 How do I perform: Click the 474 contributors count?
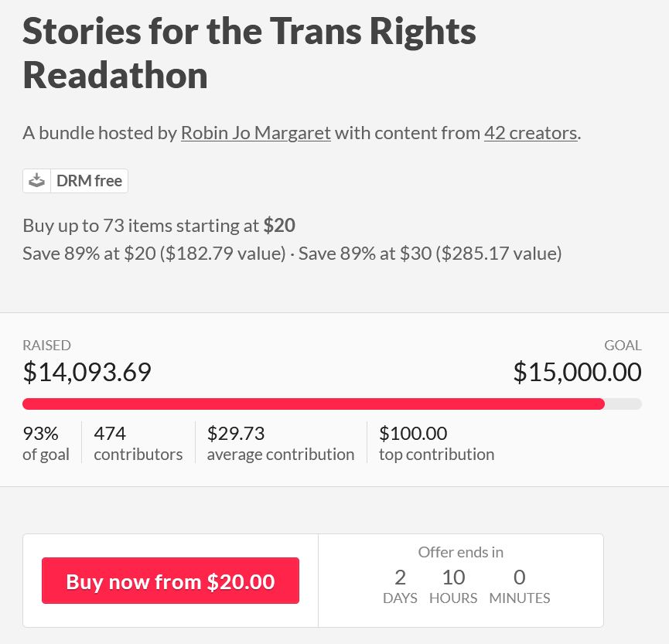[x=138, y=442]
